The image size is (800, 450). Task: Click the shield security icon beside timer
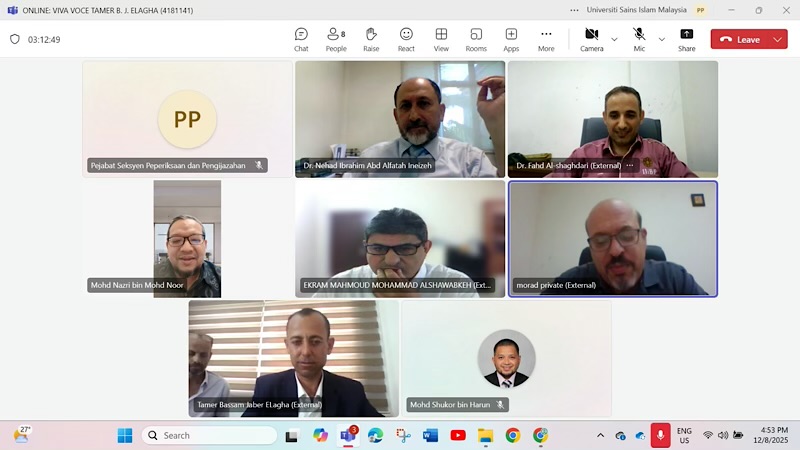[14, 39]
